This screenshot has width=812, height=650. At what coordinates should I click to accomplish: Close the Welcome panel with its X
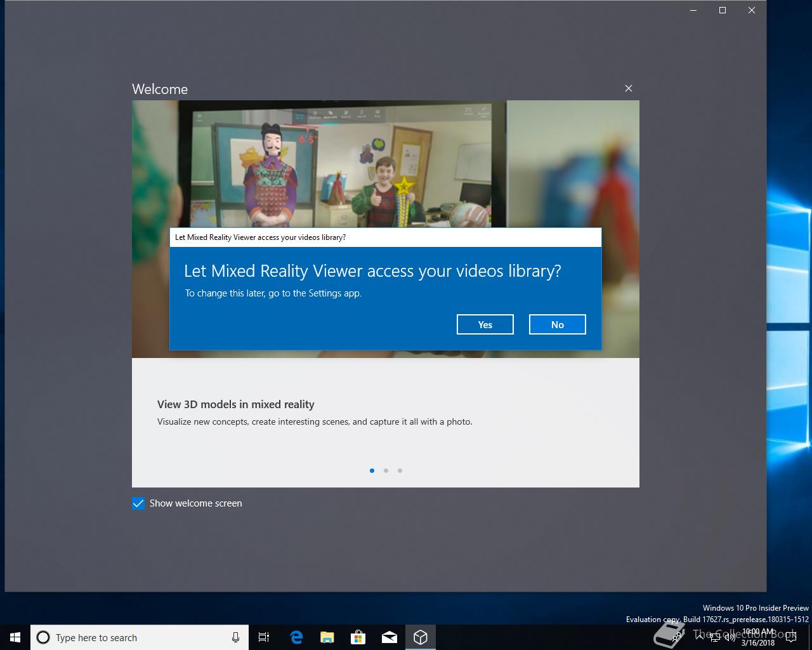tap(629, 88)
